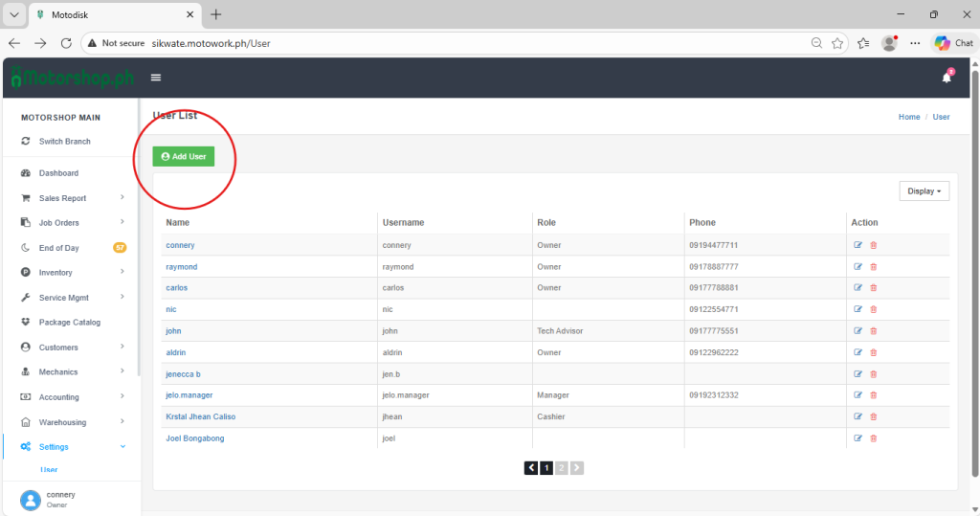
Task: Click edit icon for user john
Action: coord(857,331)
